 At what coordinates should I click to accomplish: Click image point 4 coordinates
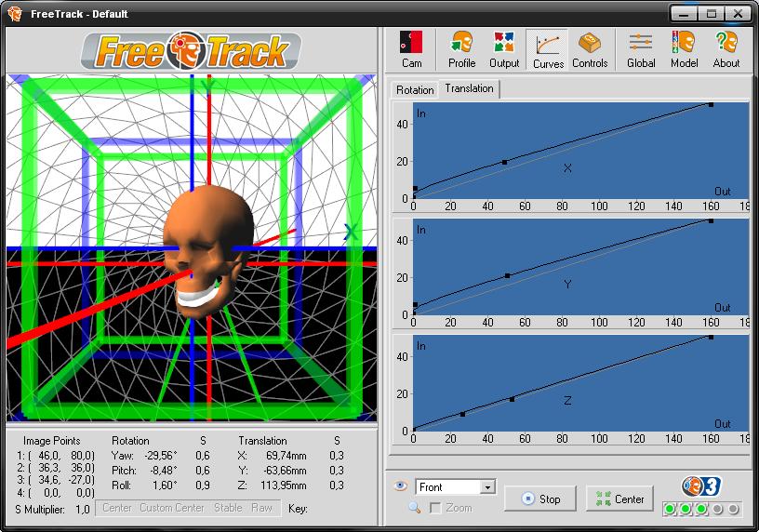(x=56, y=493)
